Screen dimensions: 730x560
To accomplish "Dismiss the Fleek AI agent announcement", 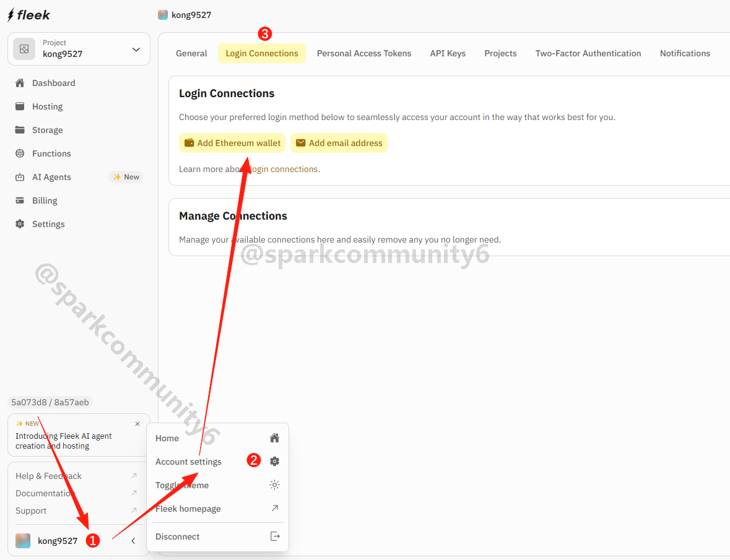I will (x=137, y=424).
